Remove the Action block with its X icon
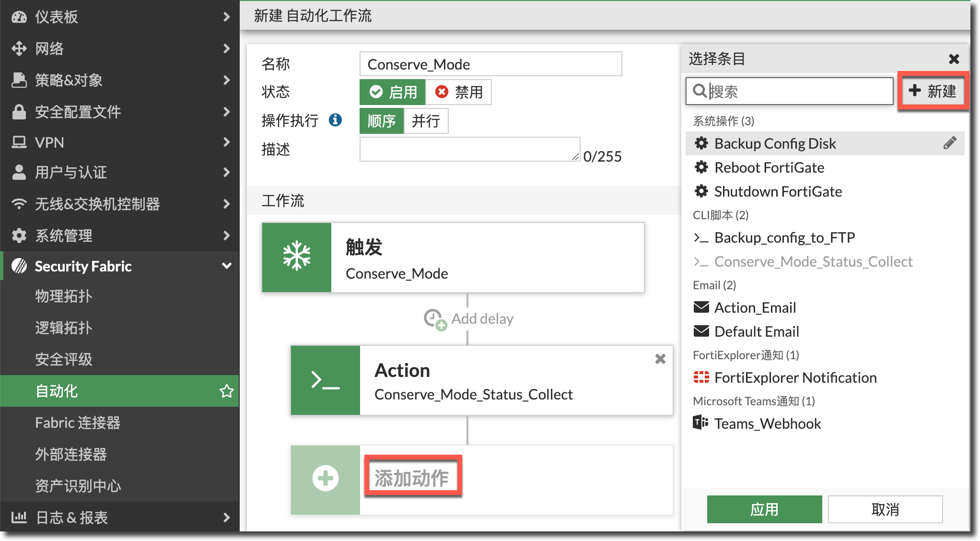 pos(660,359)
